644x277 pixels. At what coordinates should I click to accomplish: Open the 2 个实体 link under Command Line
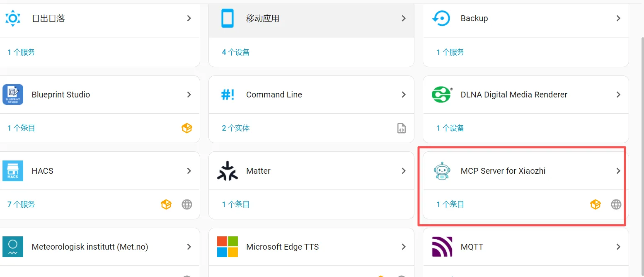coord(236,128)
